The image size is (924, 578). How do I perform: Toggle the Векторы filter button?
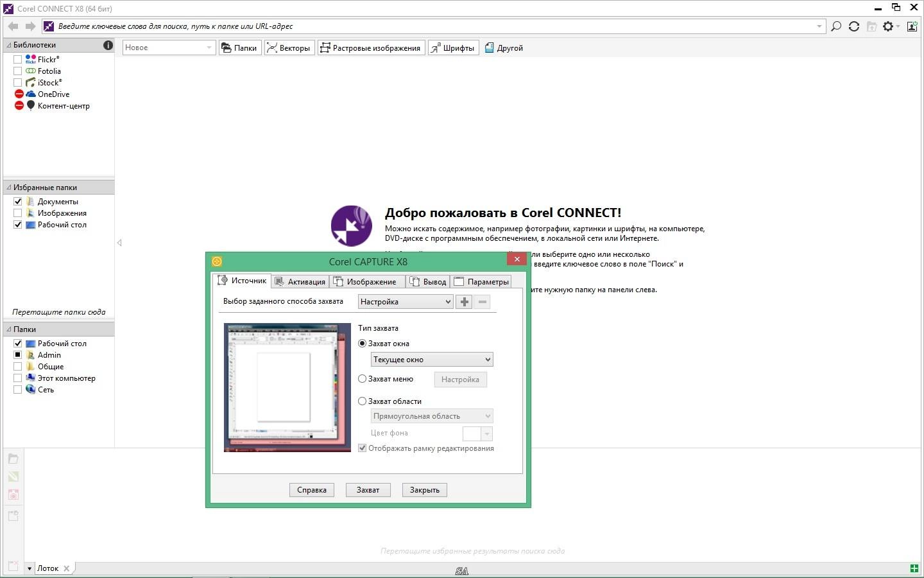pos(289,48)
